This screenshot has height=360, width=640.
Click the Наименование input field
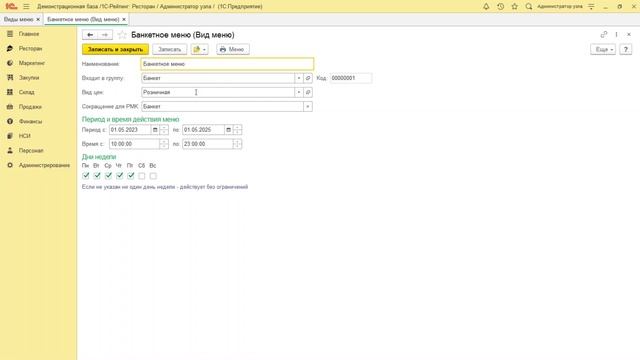tap(227, 64)
